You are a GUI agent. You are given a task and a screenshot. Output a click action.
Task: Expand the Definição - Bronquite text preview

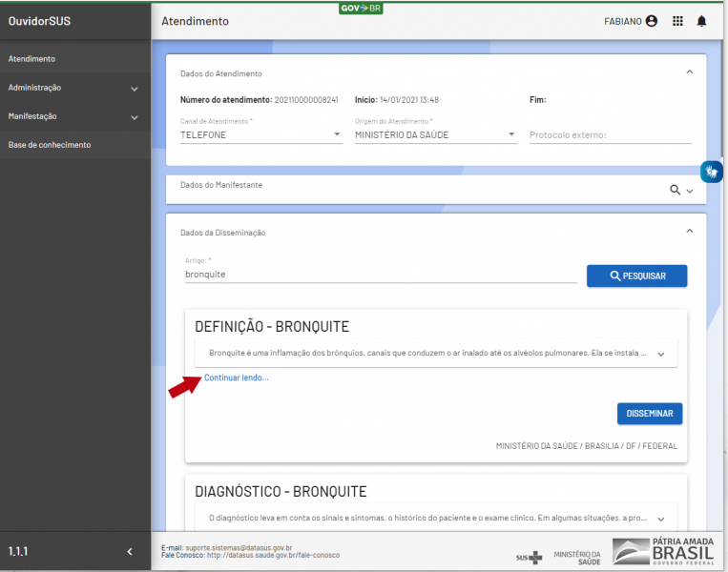coord(661,354)
